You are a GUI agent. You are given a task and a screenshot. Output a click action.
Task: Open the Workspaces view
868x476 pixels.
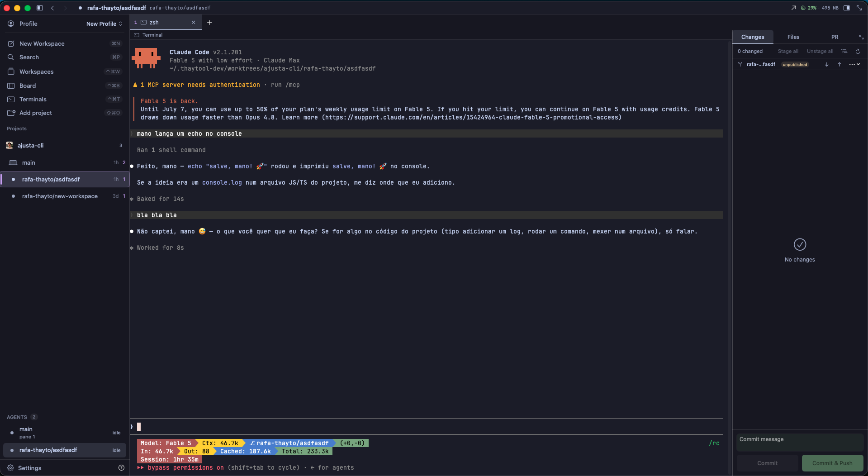[x=65, y=71]
